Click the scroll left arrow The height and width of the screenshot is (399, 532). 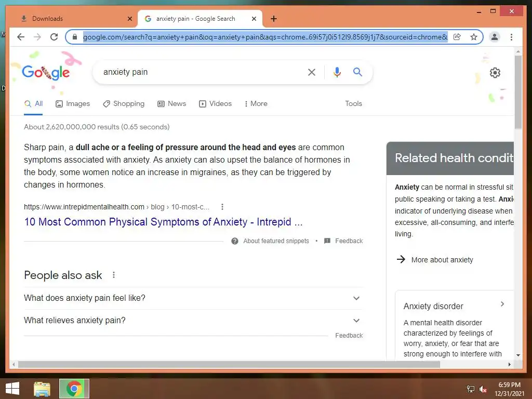(14, 364)
